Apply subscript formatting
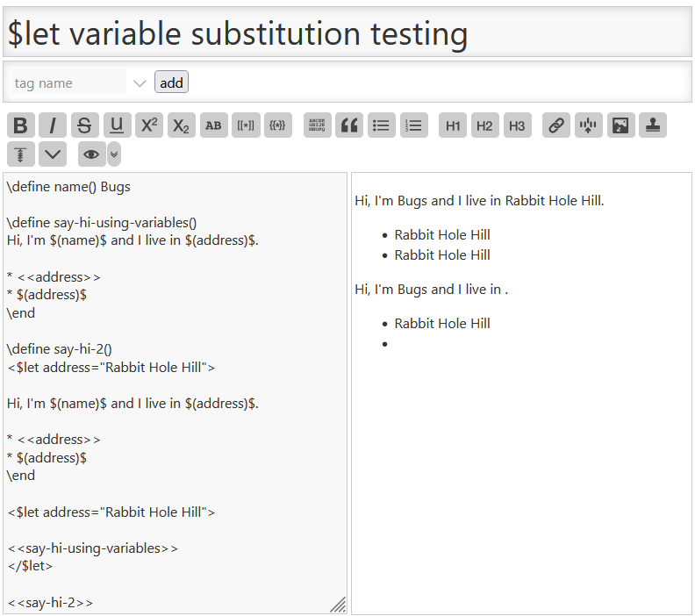The image size is (695, 616). click(182, 125)
